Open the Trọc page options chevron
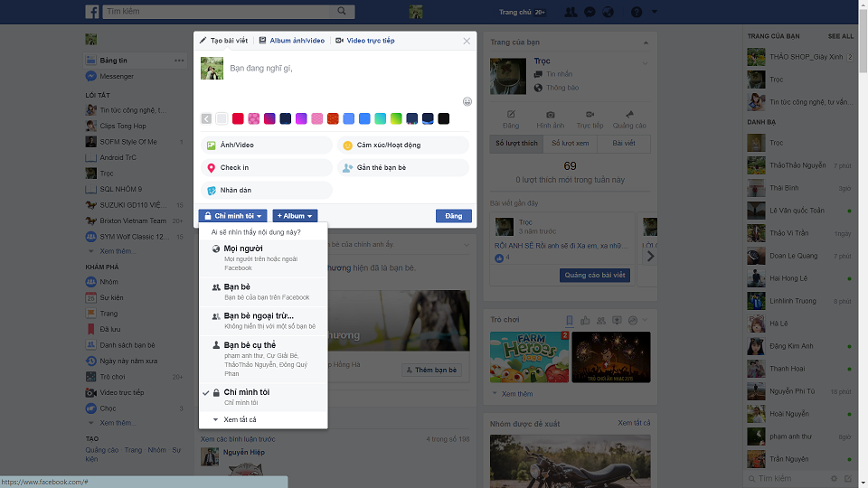Image resolution: width=868 pixels, height=488 pixels. point(645,63)
